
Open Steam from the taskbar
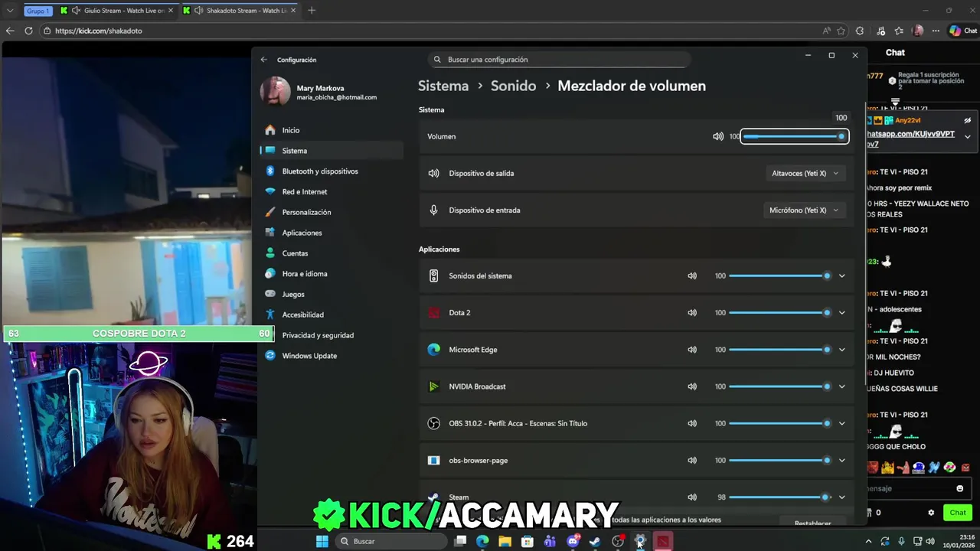point(595,541)
